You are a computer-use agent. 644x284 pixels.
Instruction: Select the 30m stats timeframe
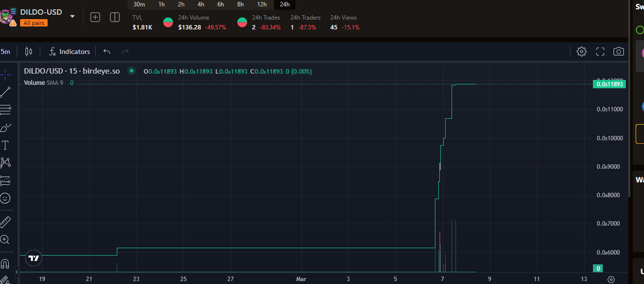(139, 4)
